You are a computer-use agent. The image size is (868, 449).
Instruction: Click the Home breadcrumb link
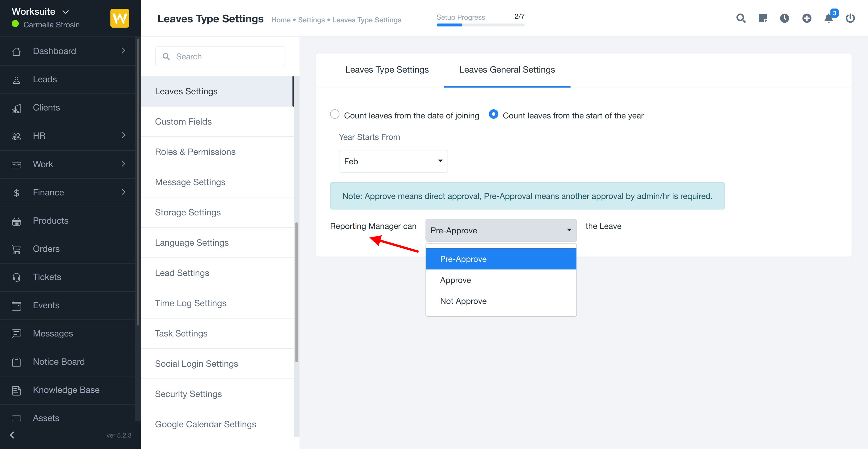[281, 20]
